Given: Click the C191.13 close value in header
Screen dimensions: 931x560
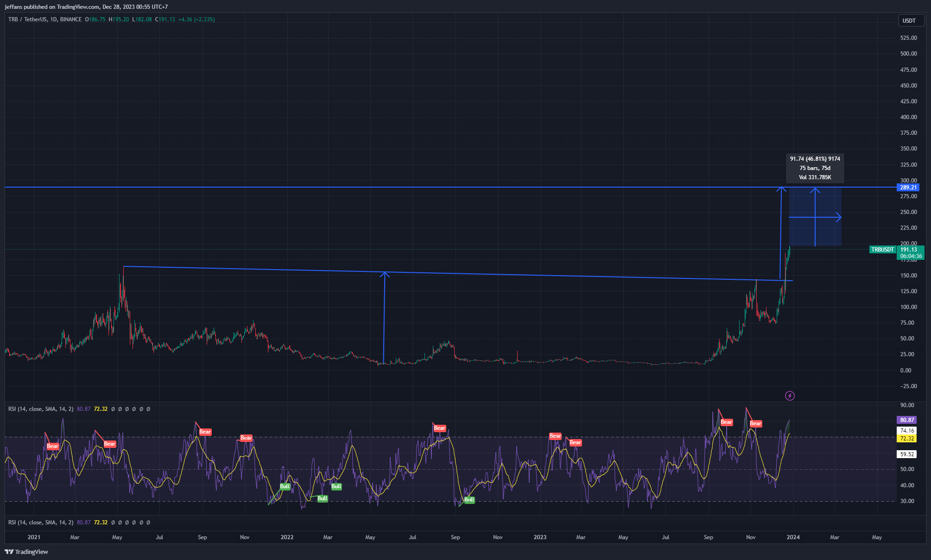Looking at the screenshot, I should click(165, 19).
